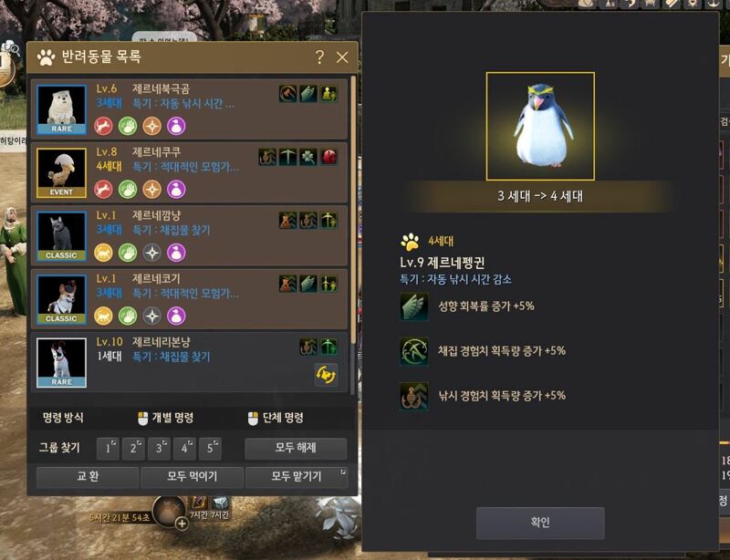Click the penguin pet portrait thumbnail

pyautogui.click(x=540, y=126)
